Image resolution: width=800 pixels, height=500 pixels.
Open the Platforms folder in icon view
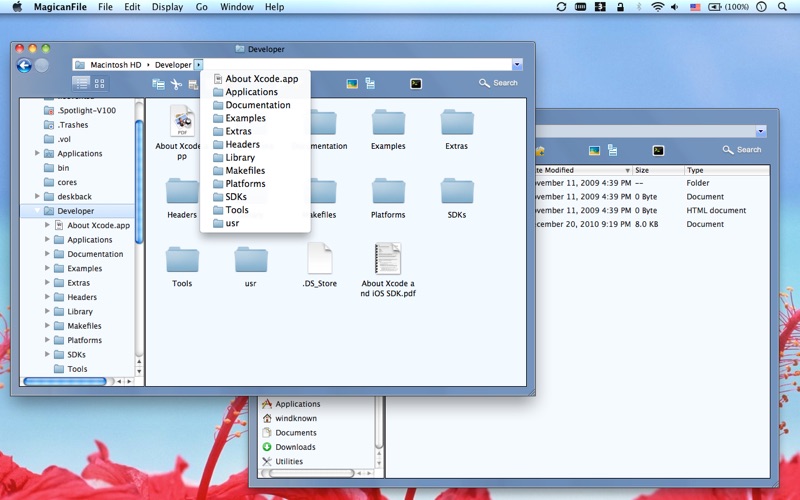tap(388, 193)
